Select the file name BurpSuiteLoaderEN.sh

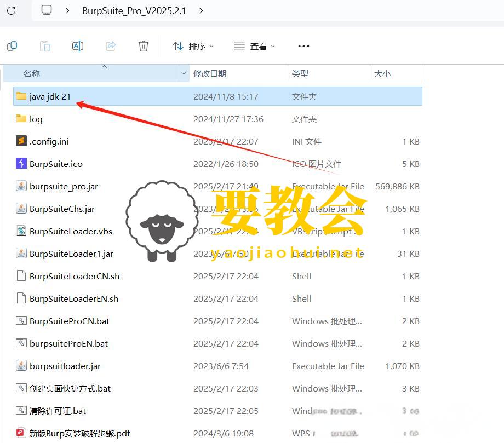point(74,299)
